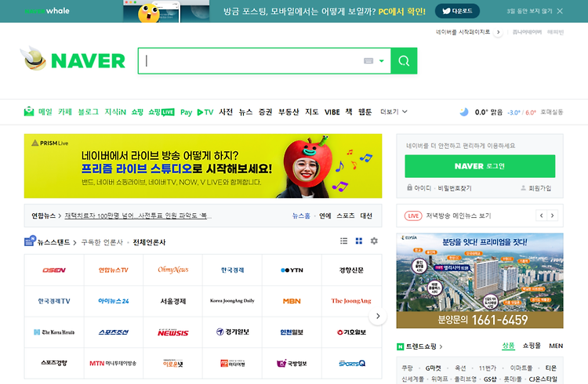Open 웹툰 link

coord(365,112)
